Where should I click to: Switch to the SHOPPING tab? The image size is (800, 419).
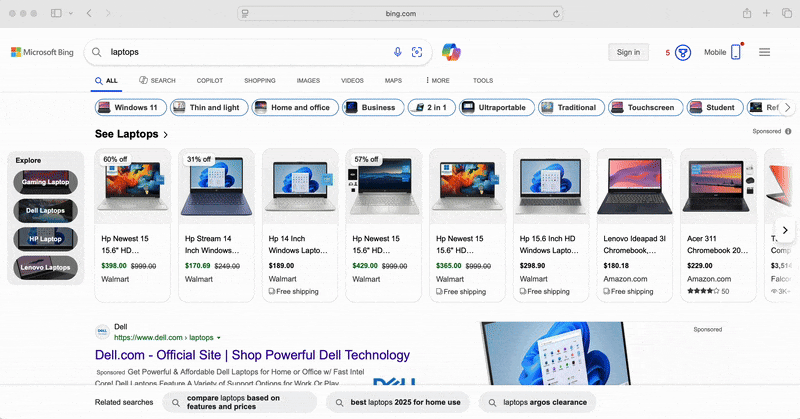coord(260,81)
